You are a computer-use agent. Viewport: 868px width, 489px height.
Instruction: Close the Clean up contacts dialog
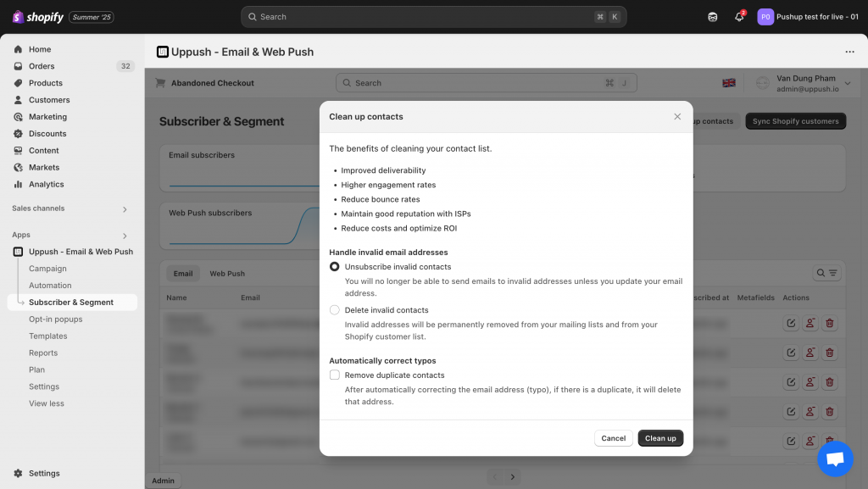coord(677,117)
